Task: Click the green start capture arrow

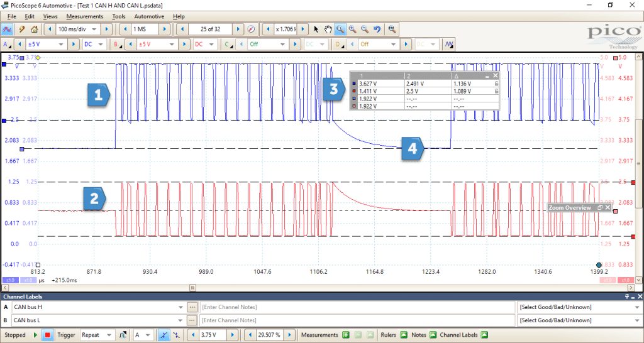Action: [x=36, y=335]
